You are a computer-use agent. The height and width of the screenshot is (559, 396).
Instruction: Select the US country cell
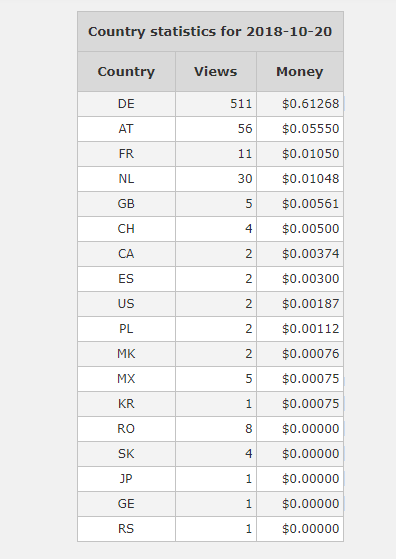click(x=126, y=303)
